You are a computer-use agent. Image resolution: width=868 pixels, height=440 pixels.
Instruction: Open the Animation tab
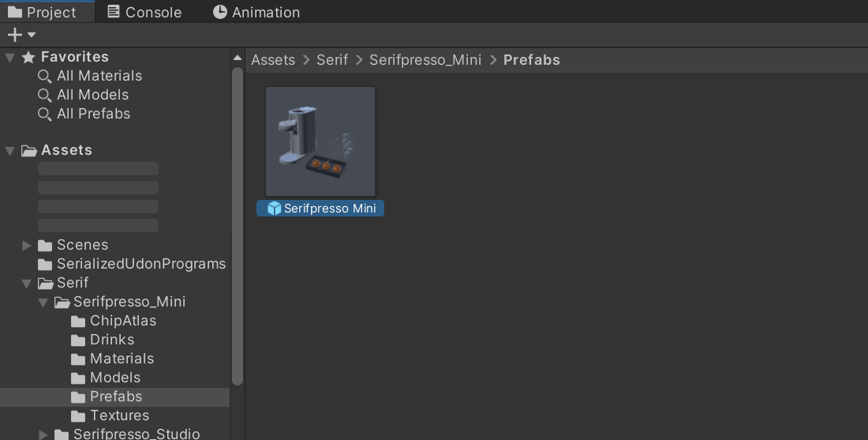(x=256, y=12)
